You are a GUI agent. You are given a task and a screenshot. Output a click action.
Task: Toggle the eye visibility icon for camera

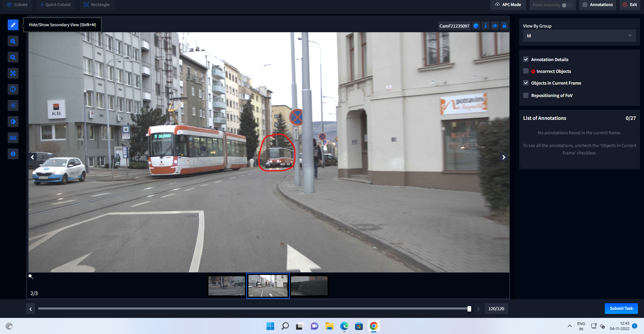pyautogui.click(x=495, y=26)
